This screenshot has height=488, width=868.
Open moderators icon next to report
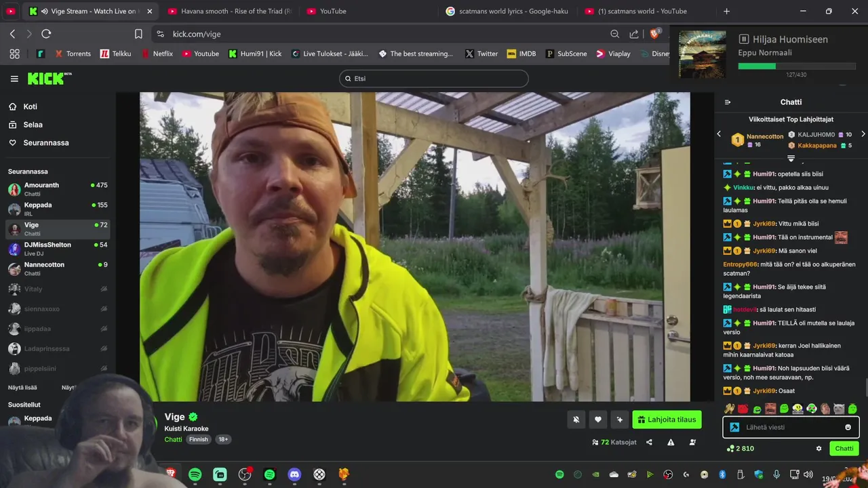pos(692,442)
